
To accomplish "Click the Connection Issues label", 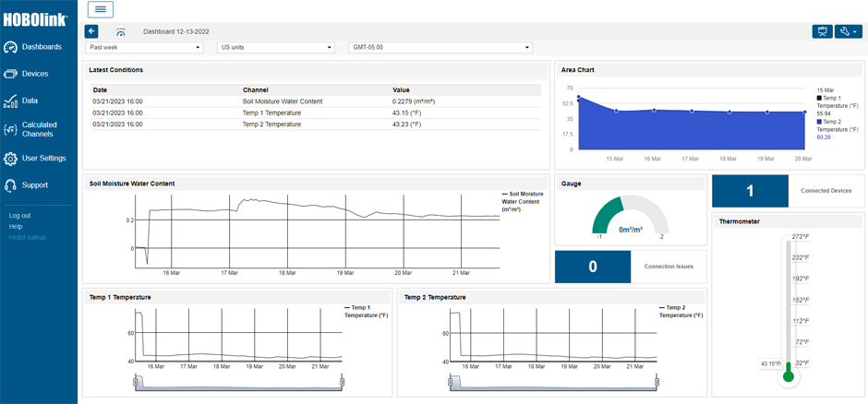I will pos(669,267).
